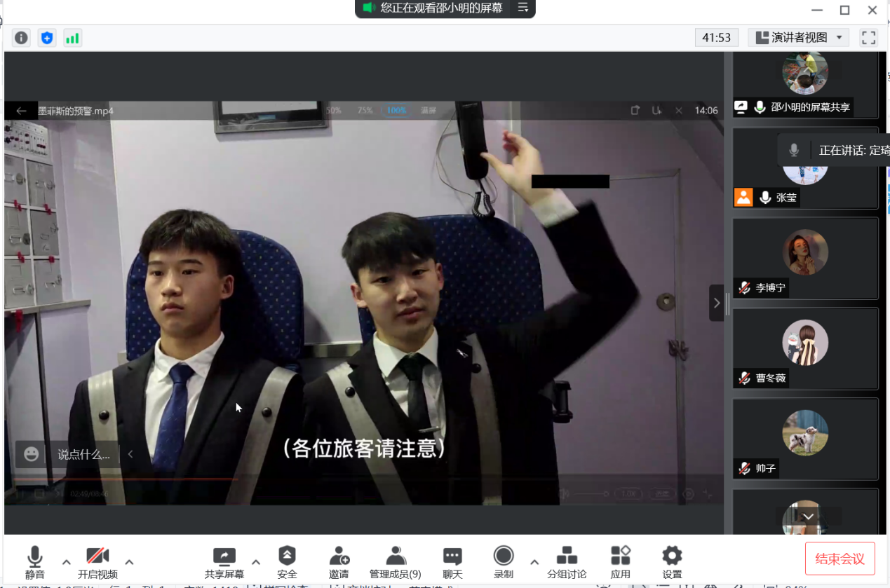Open the meeting information icon
This screenshot has width=890, height=588.
[x=22, y=38]
